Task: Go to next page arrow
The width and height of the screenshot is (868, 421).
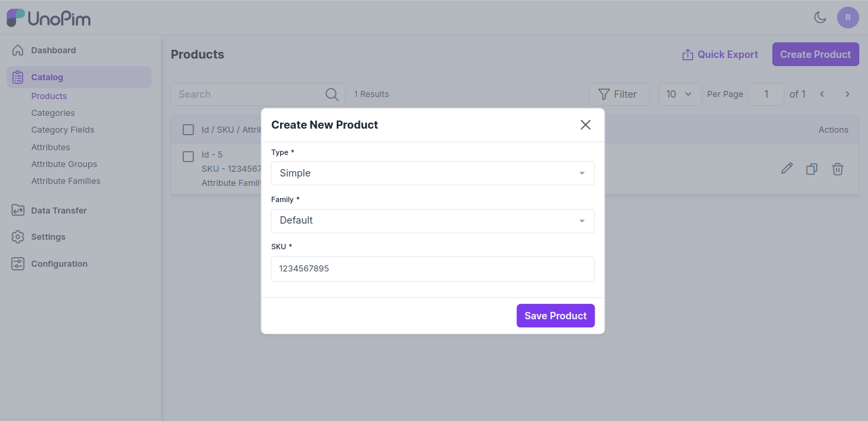Action: [847, 94]
